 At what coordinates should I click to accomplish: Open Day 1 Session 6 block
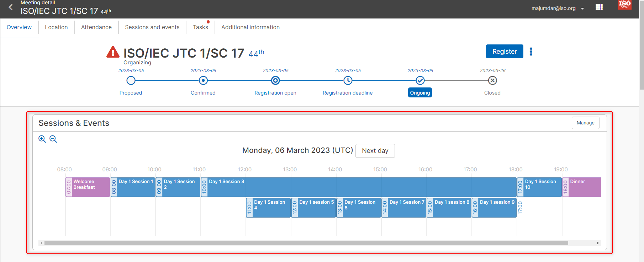[x=359, y=208]
